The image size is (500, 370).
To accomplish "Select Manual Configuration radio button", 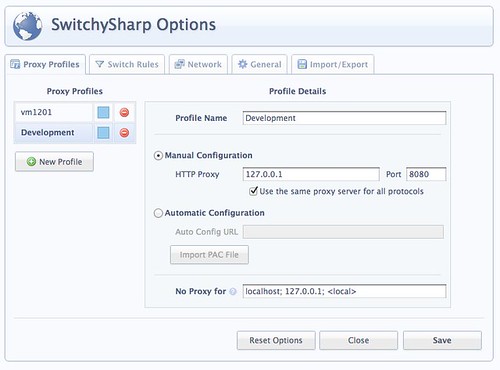I will [158, 156].
